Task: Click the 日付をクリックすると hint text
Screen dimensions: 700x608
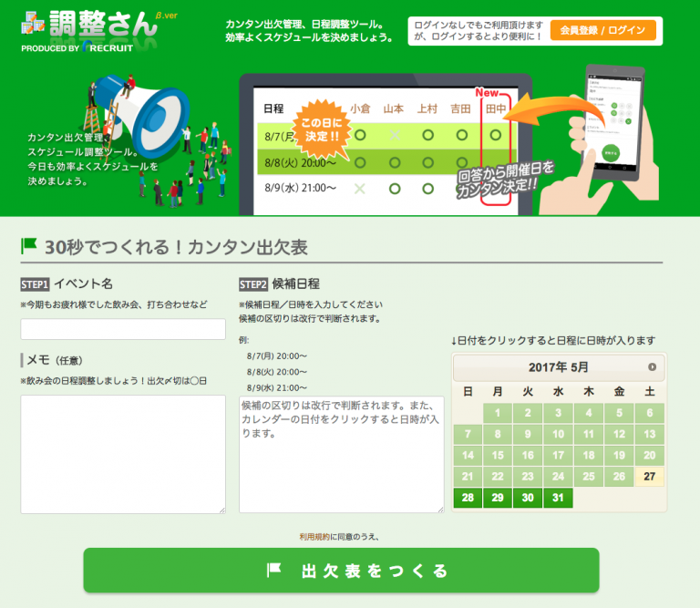Action: pos(552,341)
